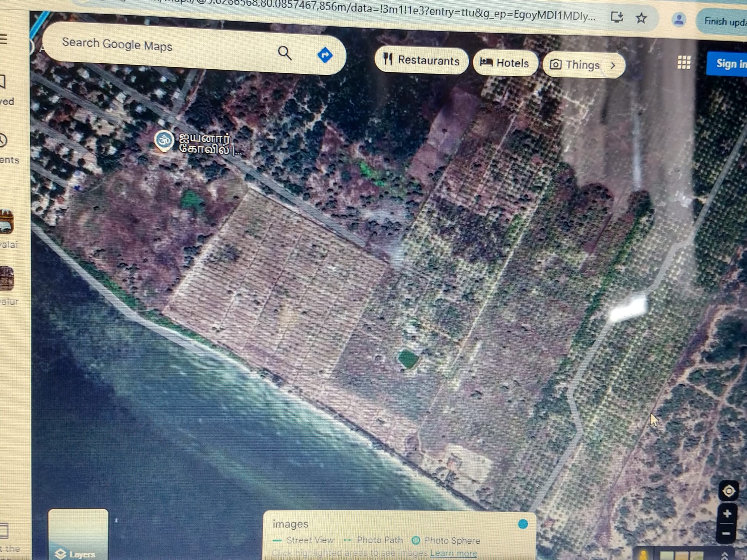
Task: Open the Saved bookmark icon
Action: tap(3, 82)
